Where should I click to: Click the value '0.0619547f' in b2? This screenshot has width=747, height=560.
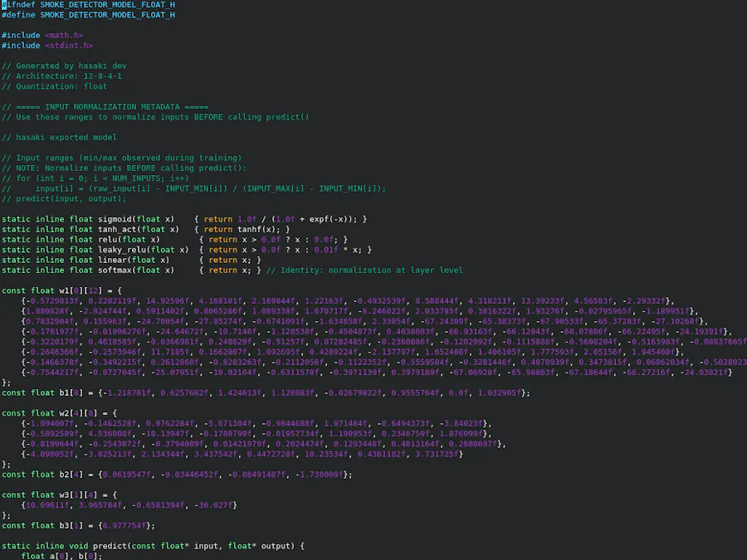coord(127,475)
